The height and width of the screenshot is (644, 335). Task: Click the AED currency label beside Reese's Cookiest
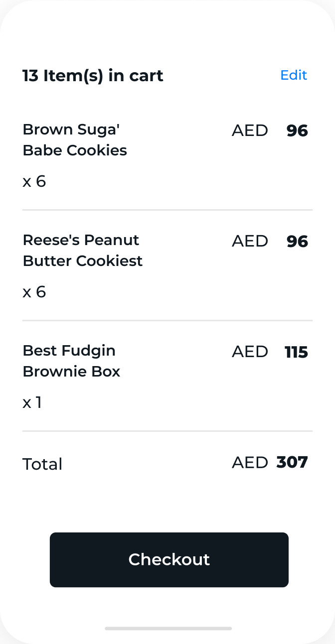250,241
